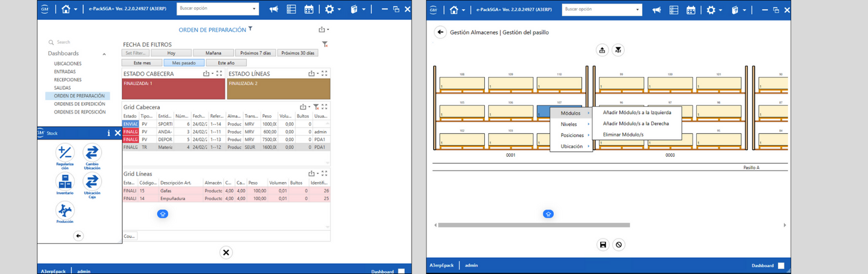The image size is (868, 274).
Task: Maximize the Estado Líneas panel
Action: pyautogui.click(x=324, y=74)
